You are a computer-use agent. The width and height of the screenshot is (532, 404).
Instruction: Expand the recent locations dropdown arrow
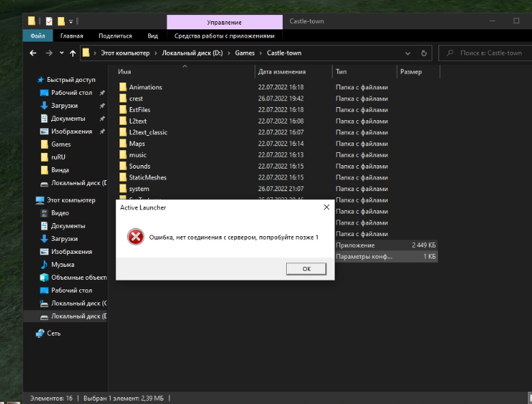[61, 53]
